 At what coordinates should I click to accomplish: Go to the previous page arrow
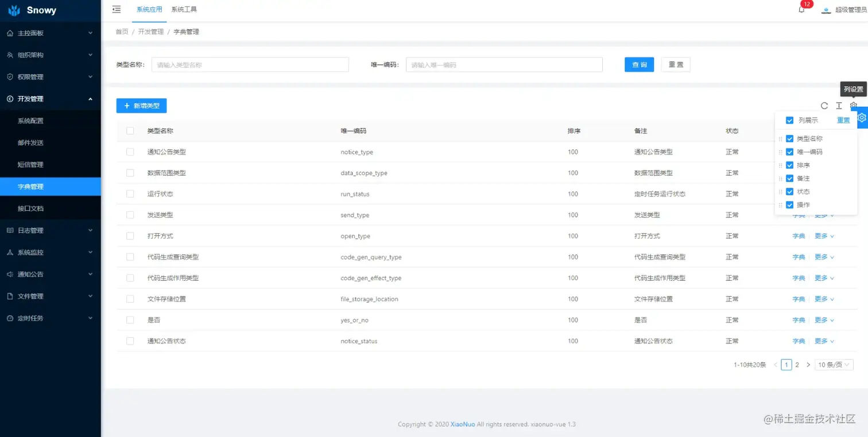pos(776,365)
